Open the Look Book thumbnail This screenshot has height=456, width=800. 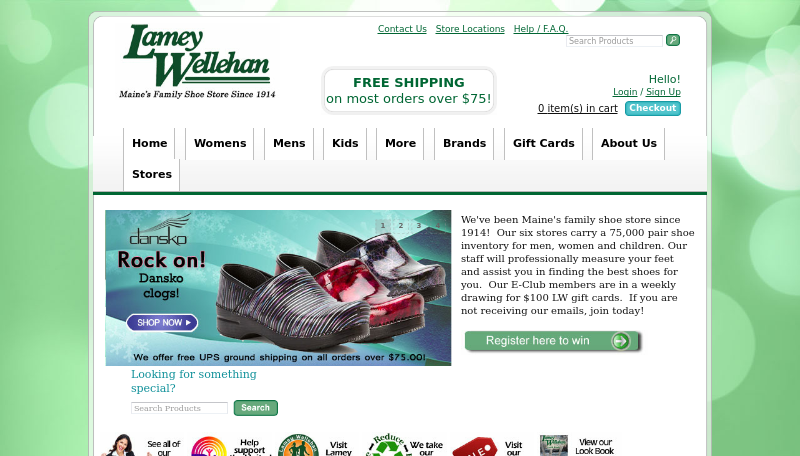(554, 445)
